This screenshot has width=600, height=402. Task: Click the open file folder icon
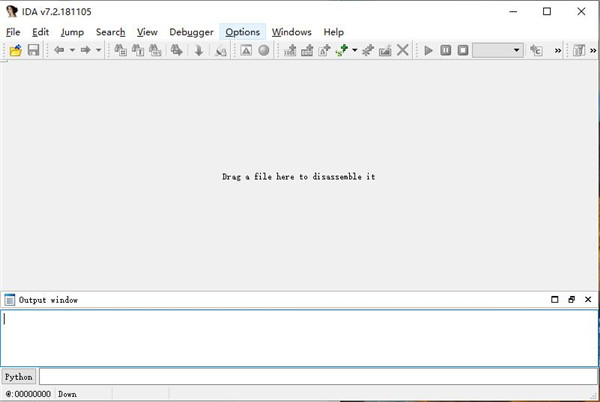(x=16, y=50)
